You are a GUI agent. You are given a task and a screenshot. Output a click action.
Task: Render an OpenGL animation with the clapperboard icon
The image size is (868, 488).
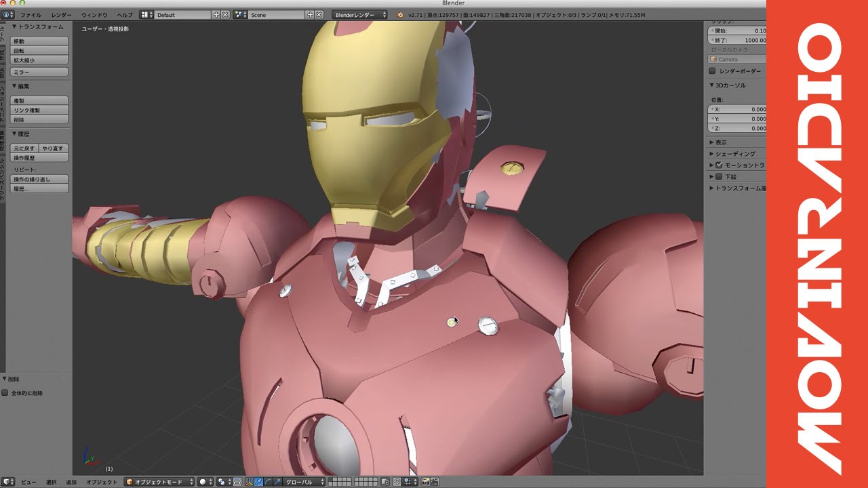(435, 482)
